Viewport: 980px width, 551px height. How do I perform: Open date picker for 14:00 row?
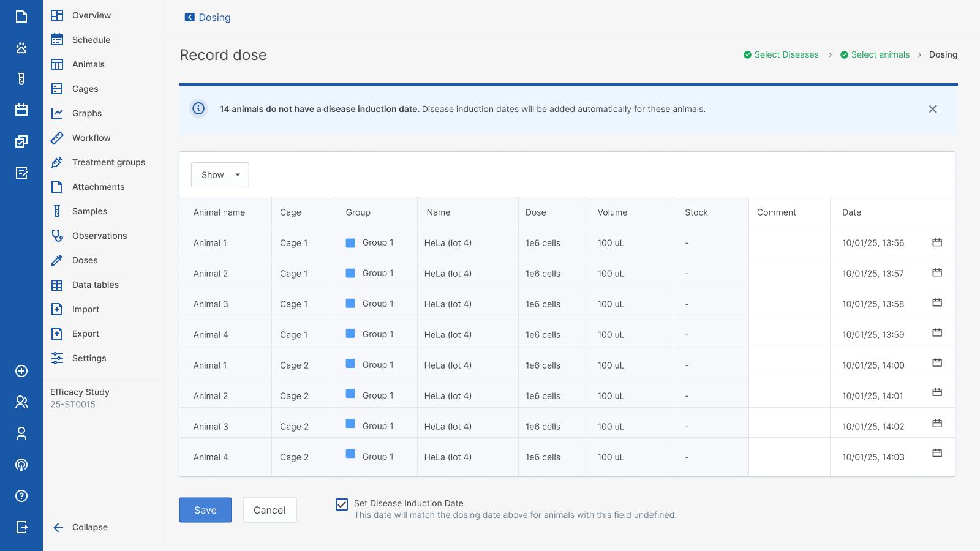pyautogui.click(x=937, y=362)
